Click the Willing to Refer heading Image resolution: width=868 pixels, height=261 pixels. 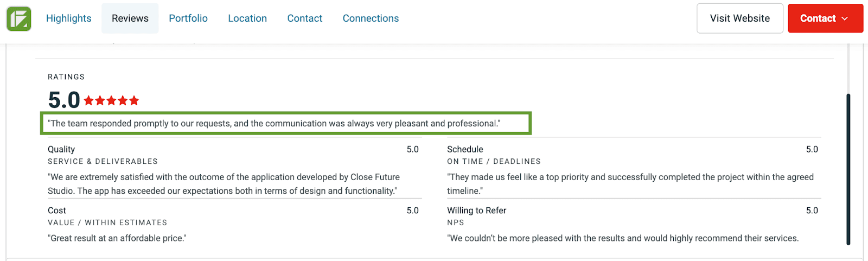tap(476, 211)
